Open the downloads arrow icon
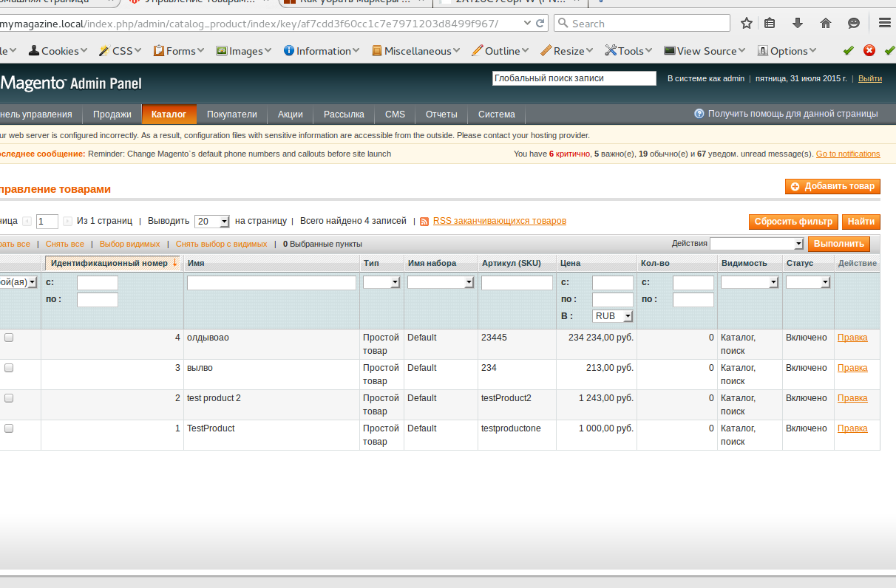Viewport: 896px width, 588px height. pyautogui.click(x=798, y=23)
